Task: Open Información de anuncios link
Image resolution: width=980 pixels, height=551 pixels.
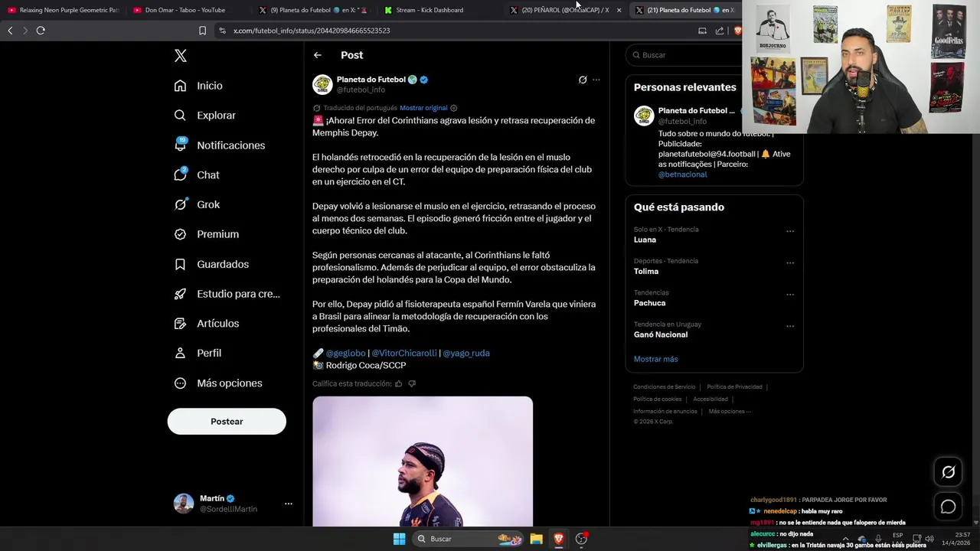Action: pyautogui.click(x=665, y=412)
